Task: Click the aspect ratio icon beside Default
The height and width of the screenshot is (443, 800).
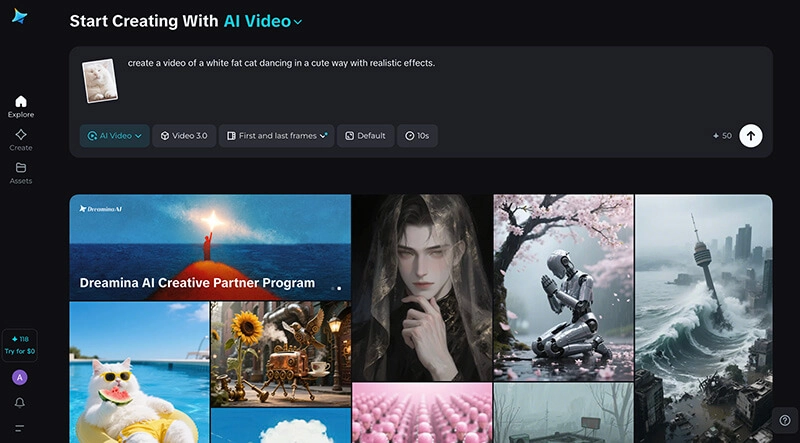Action: [349, 136]
